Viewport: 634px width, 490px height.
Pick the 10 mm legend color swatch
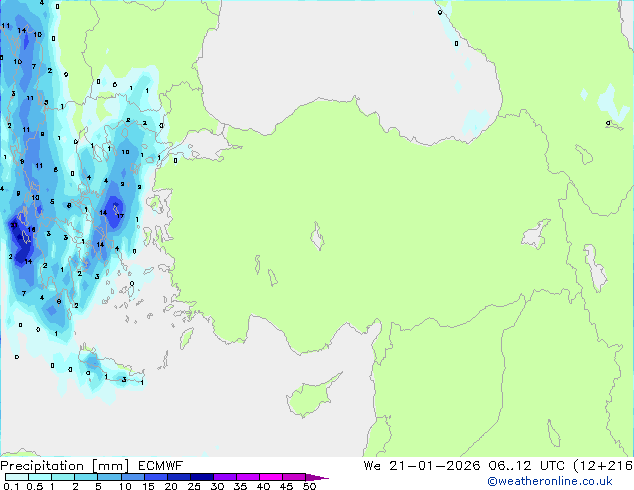tap(134, 477)
